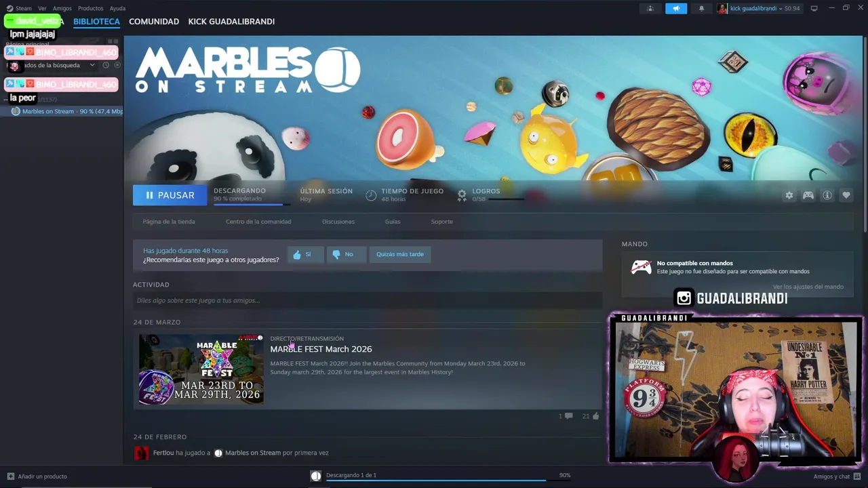Open Discusiones link
This screenshot has width=868, height=488.
338,222
